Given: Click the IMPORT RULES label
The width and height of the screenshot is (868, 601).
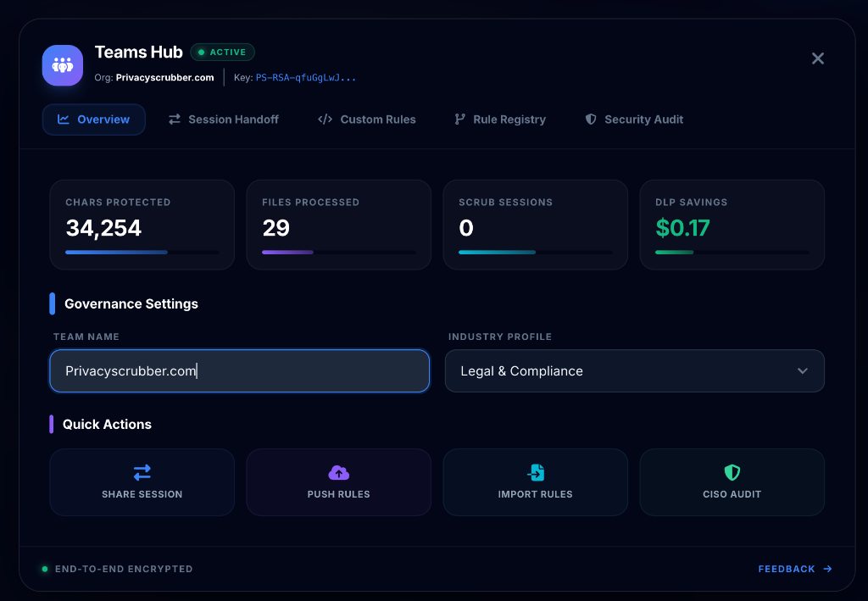Looking at the screenshot, I should click(536, 494).
